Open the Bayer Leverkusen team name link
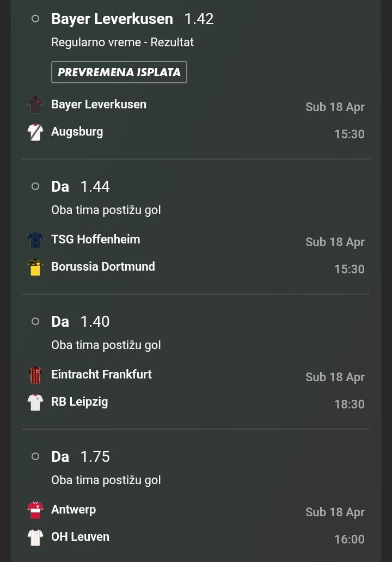Viewport: 392px width, 562px height. click(x=99, y=104)
